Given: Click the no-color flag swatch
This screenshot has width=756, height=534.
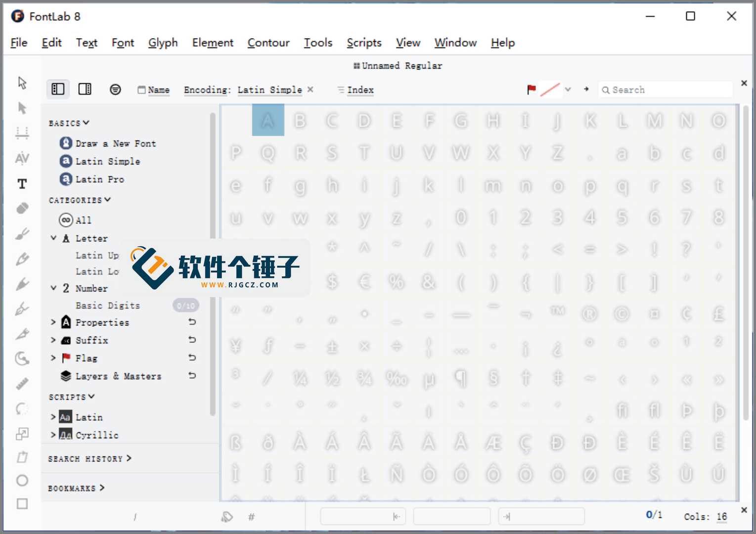Looking at the screenshot, I should tap(550, 89).
